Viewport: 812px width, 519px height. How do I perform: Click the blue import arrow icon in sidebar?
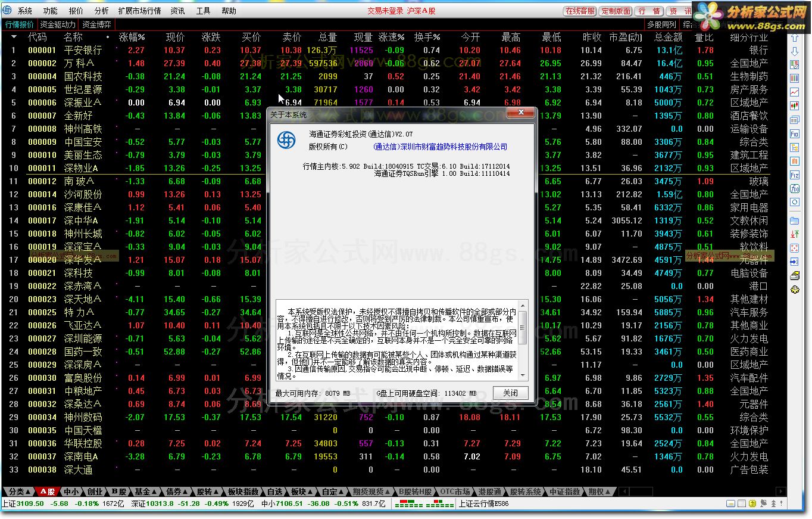(x=794, y=262)
